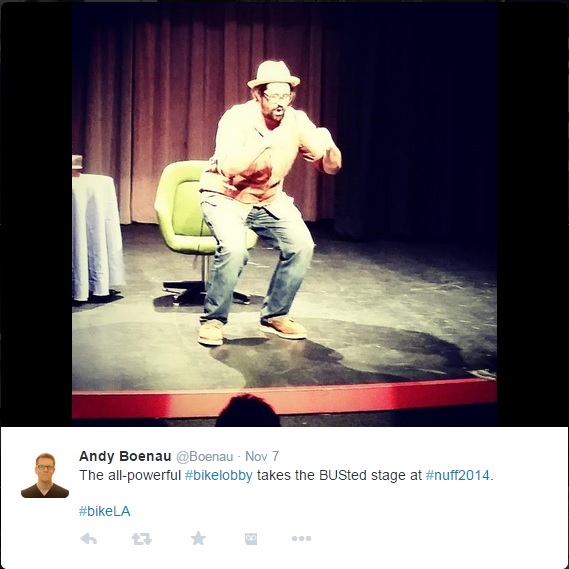Click the white tablecloth table in photo
This screenshot has width=569, height=569.
coord(97,236)
